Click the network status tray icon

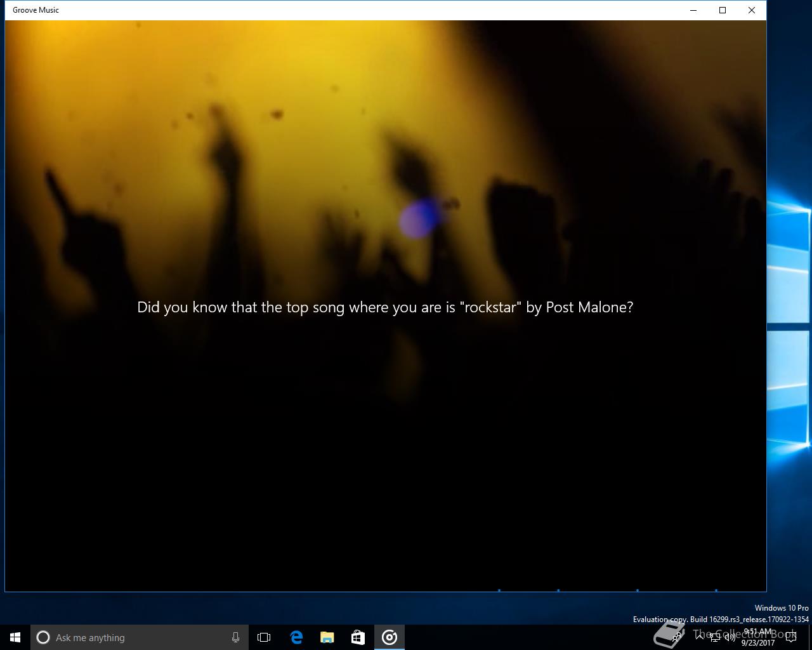coord(715,637)
